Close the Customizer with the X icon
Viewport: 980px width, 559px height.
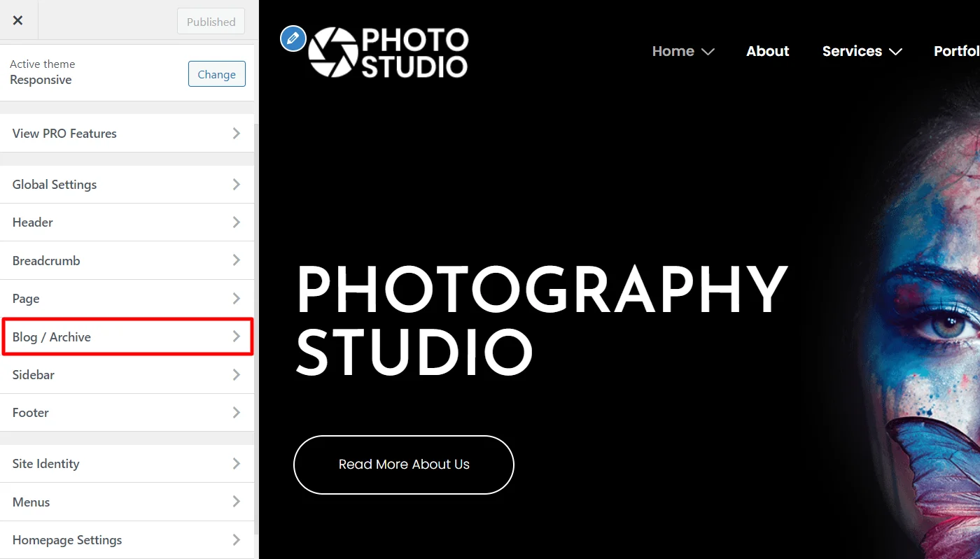pyautogui.click(x=18, y=20)
